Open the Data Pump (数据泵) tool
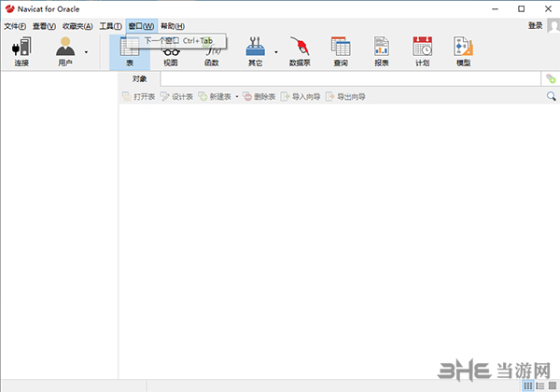Screen dimensions: 560x392 pos(300,51)
